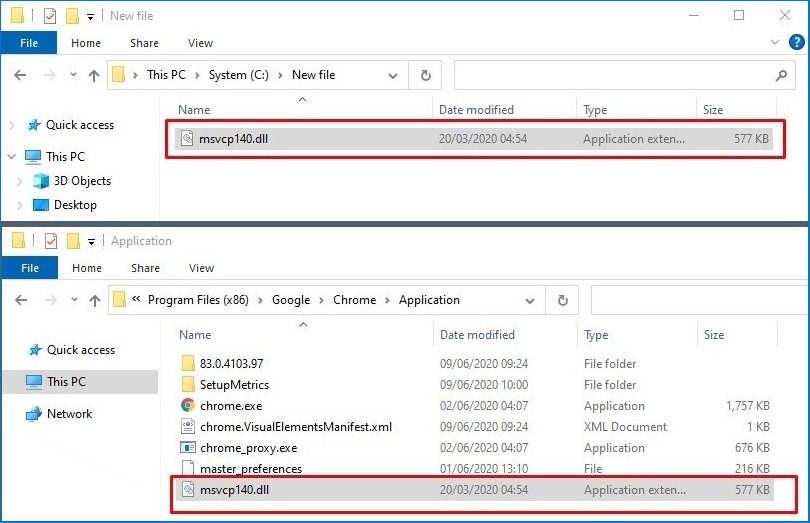Click New folder quick access icon in New file window
The height and width of the screenshot is (523, 810).
tap(72, 16)
